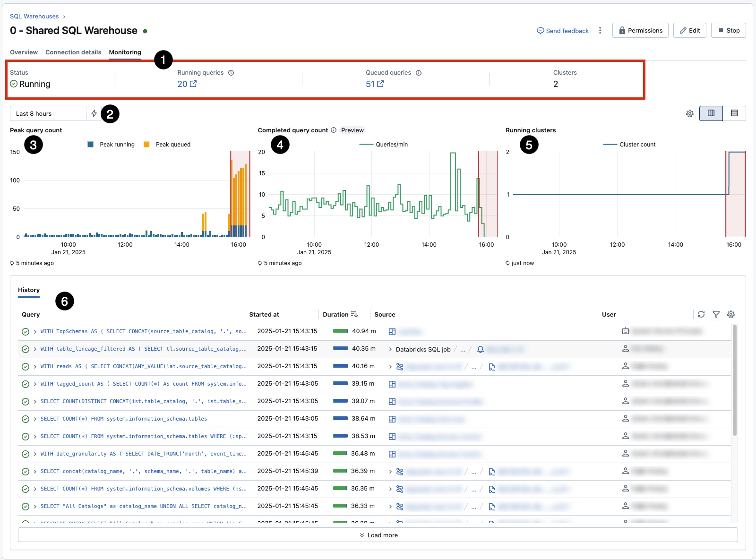Image resolution: width=756 pixels, height=560 pixels.
Task: Expand Databricks SQL job source path
Action: click(390, 349)
